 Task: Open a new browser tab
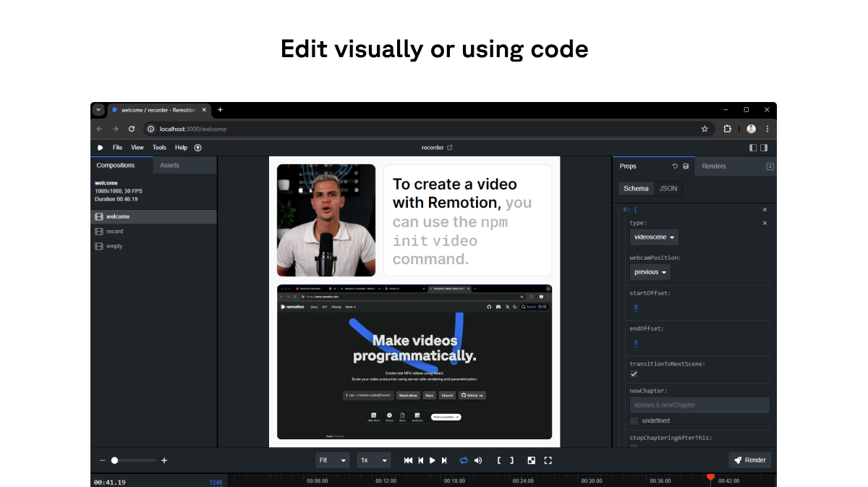pyautogui.click(x=220, y=110)
